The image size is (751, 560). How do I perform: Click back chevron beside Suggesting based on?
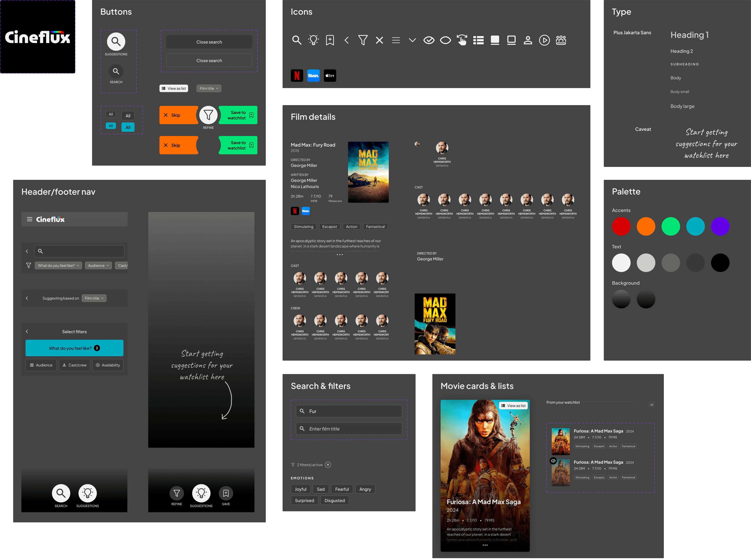27,298
